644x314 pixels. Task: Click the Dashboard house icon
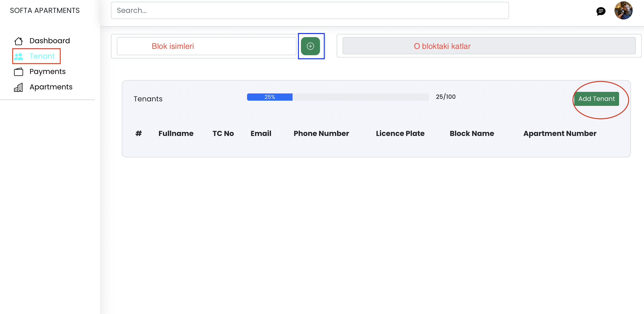[x=19, y=41]
